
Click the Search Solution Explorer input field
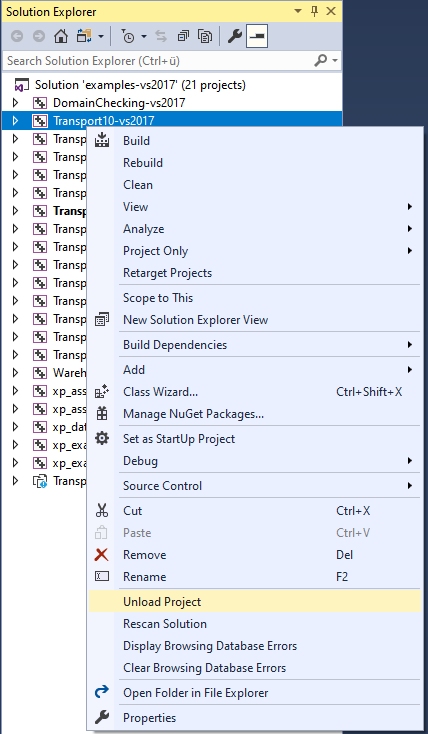[x=159, y=61]
